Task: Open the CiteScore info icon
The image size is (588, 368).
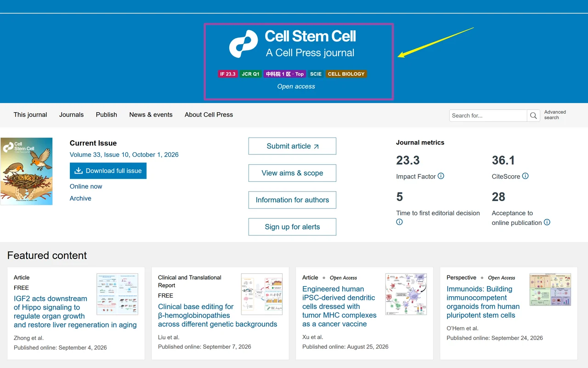Action: [526, 176]
